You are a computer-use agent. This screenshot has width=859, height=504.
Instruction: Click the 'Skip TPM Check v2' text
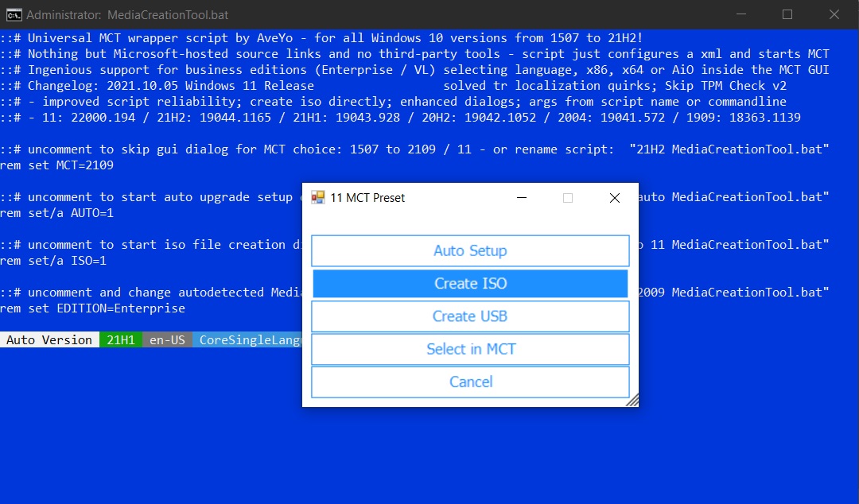726,86
